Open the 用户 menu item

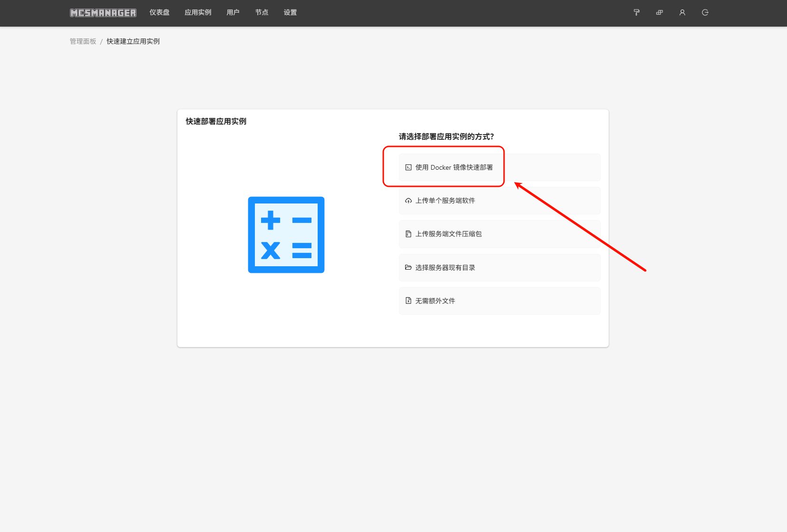coord(233,12)
